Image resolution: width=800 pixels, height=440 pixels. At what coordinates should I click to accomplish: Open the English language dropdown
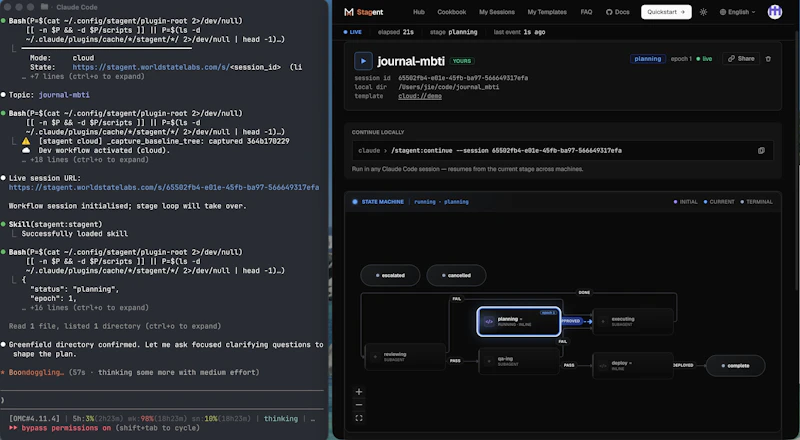point(737,12)
